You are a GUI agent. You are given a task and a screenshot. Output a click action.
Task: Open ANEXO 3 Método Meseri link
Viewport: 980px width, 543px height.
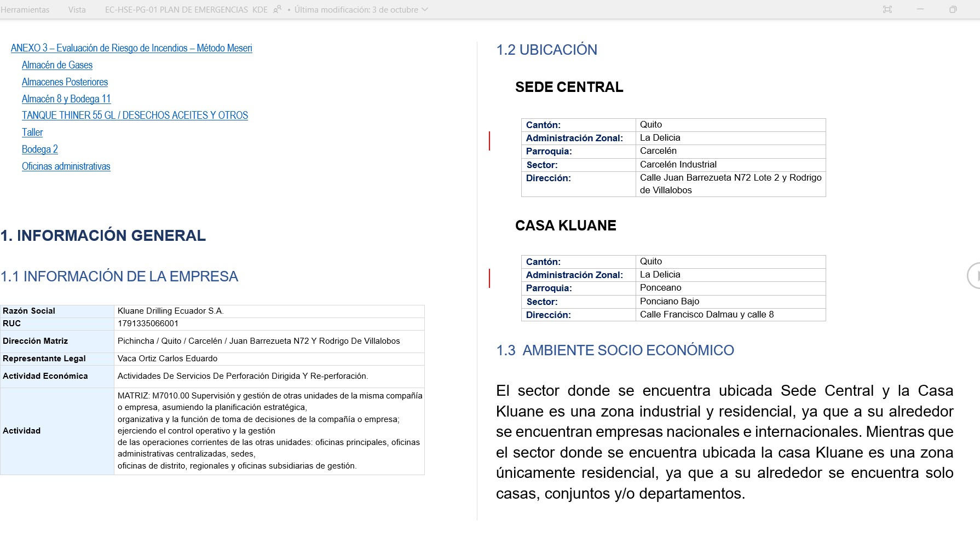pyautogui.click(x=131, y=48)
